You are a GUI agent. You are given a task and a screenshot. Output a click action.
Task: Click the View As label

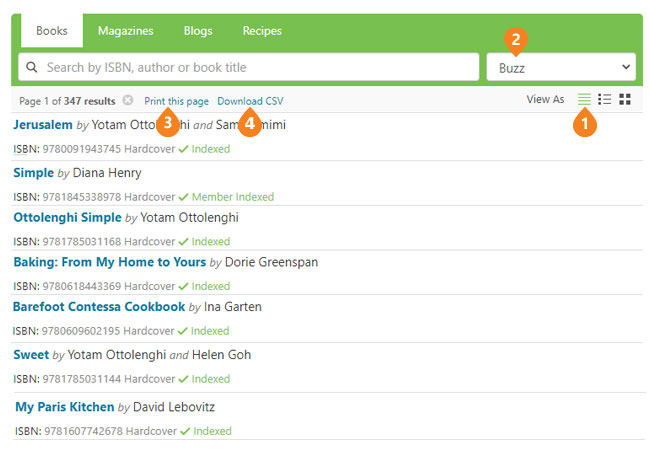click(x=545, y=99)
